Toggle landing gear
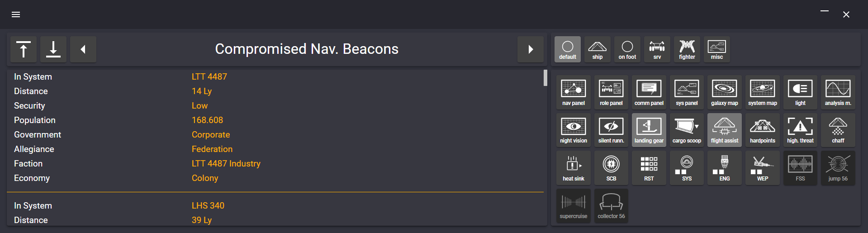868x233 pixels. click(649, 130)
